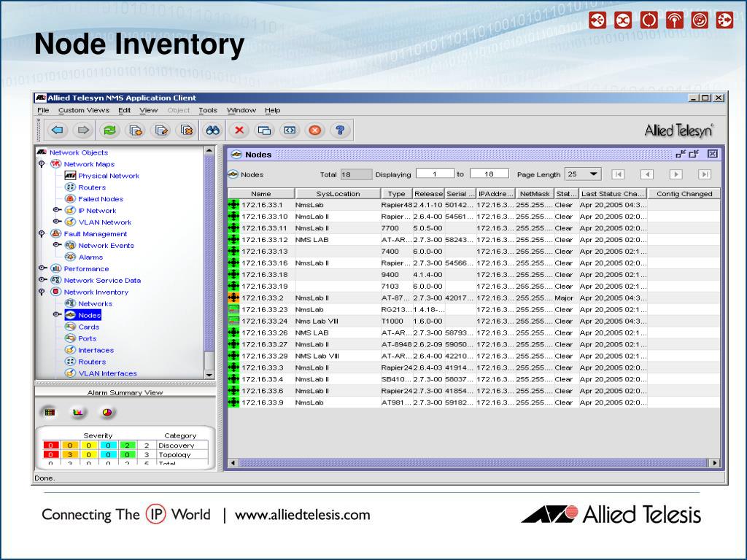Screen dimensions: 747x560
Task: Click the Discovery alarm category label
Action: click(177, 446)
